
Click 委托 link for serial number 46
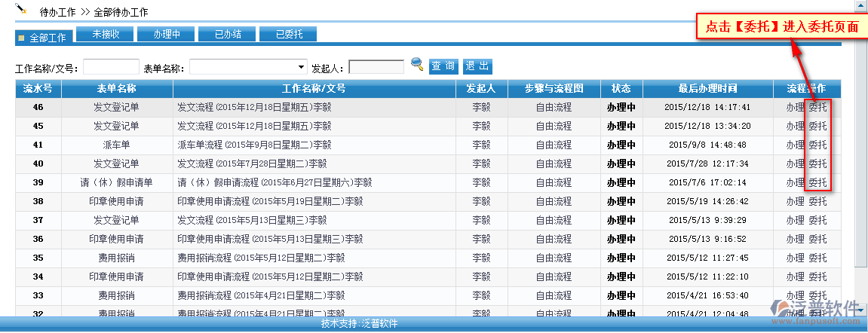click(x=817, y=107)
